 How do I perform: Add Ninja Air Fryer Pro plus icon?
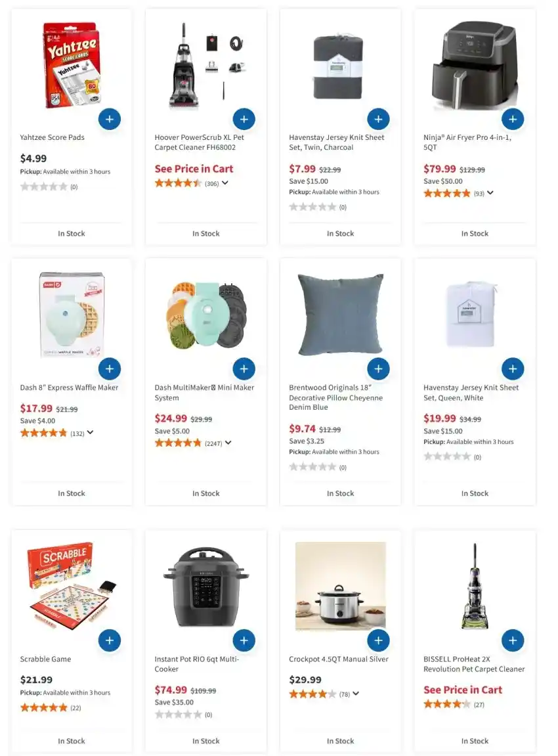point(513,119)
